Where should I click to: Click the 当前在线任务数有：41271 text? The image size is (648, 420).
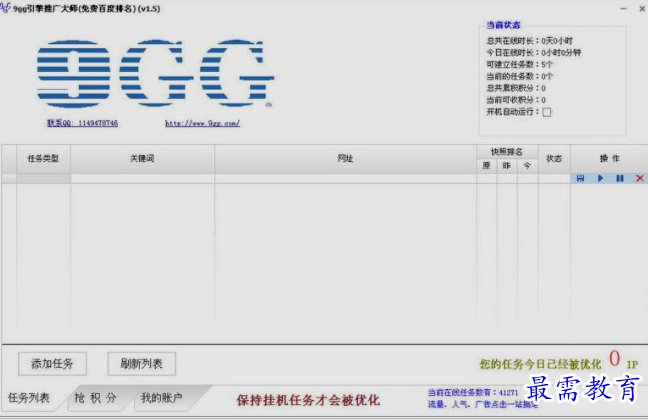coord(473,392)
